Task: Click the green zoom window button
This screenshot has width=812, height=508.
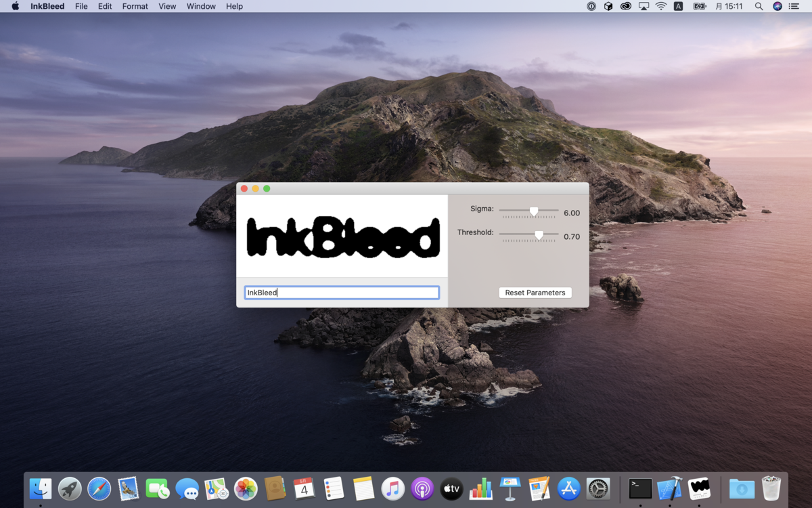Action: 267,188
